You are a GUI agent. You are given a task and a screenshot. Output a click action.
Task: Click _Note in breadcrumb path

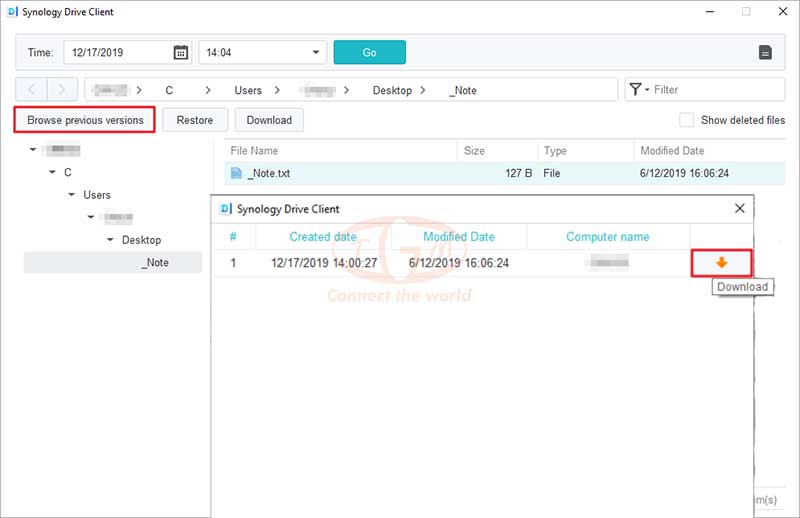click(x=463, y=90)
